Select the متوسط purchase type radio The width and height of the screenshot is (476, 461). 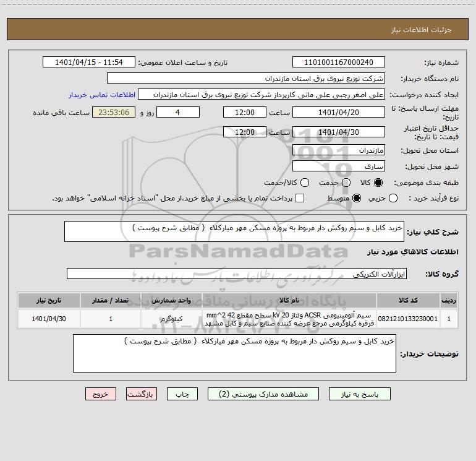[357, 198]
